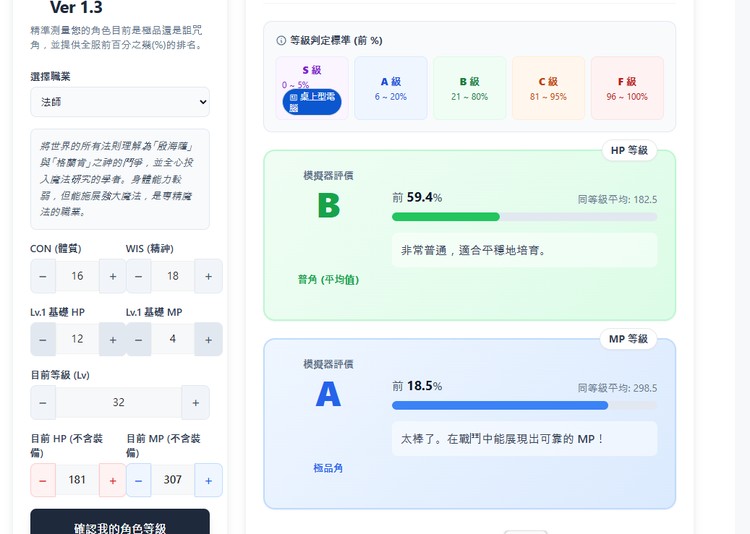Decrease 目前等級 (Lv) with minus button

point(43,402)
